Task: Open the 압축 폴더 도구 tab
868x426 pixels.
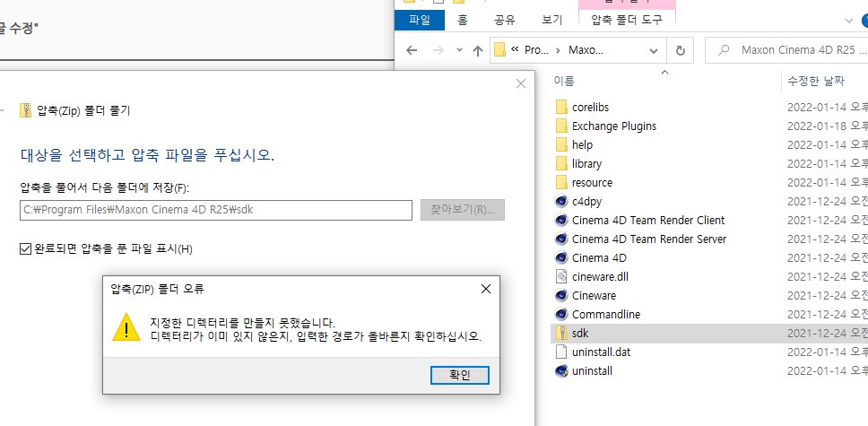Action: 627,21
